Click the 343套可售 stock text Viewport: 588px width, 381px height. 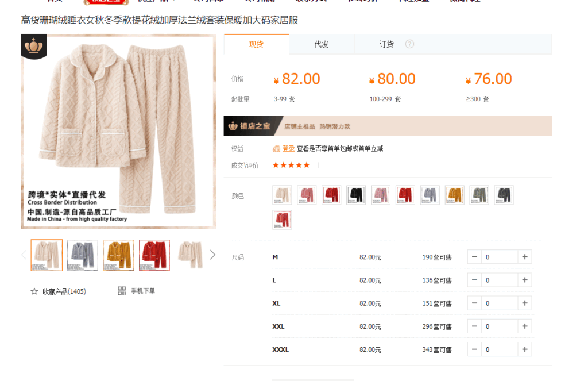pyautogui.click(x=437, y=350)
